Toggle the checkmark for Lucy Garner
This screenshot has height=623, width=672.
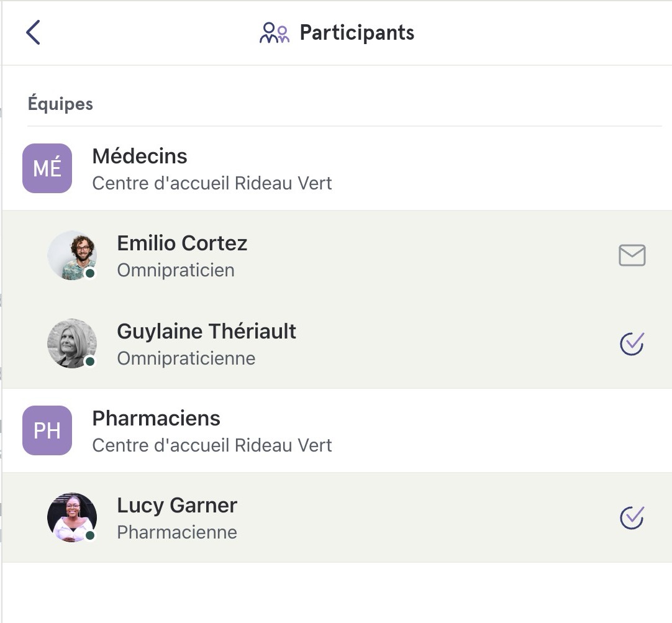point(632,517)
